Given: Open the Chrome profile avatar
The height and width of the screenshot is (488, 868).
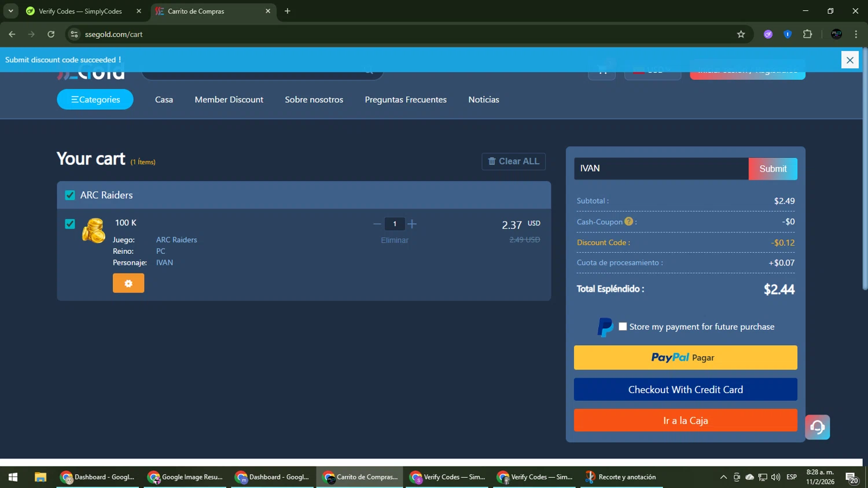Looking at the screenshot, I should (x=836, y=34).
